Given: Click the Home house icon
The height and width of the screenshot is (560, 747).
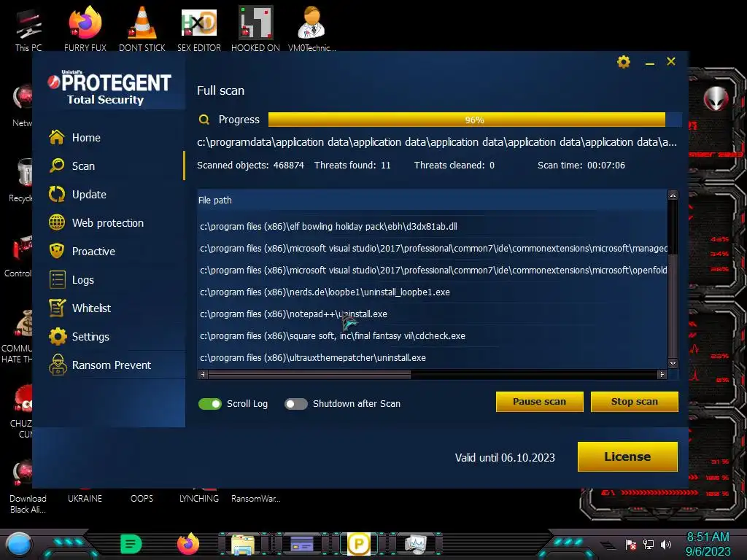Looking at the screenshot, I should click(57, 137).
